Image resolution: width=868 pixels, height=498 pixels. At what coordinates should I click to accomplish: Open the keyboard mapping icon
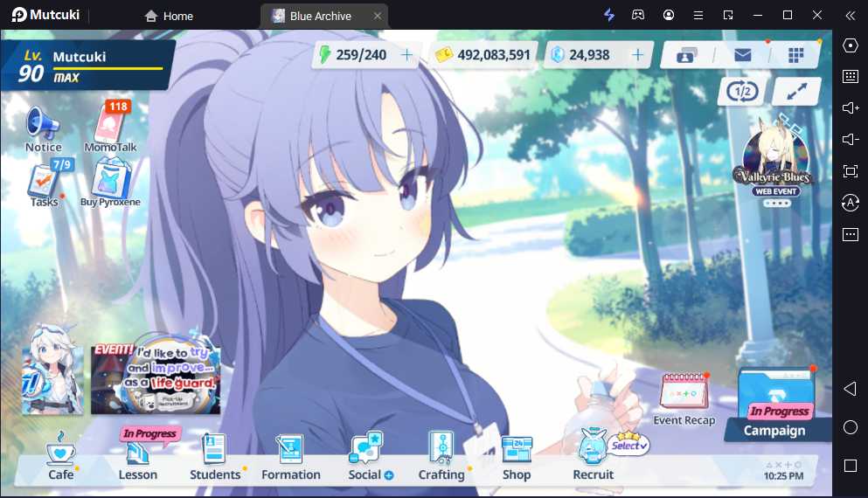click(x=851, y=76)
